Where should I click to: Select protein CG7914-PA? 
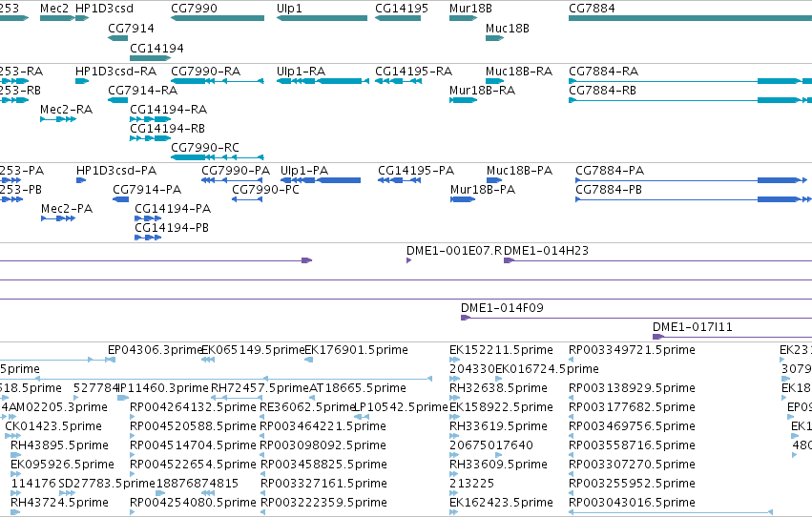pos(147,190)
